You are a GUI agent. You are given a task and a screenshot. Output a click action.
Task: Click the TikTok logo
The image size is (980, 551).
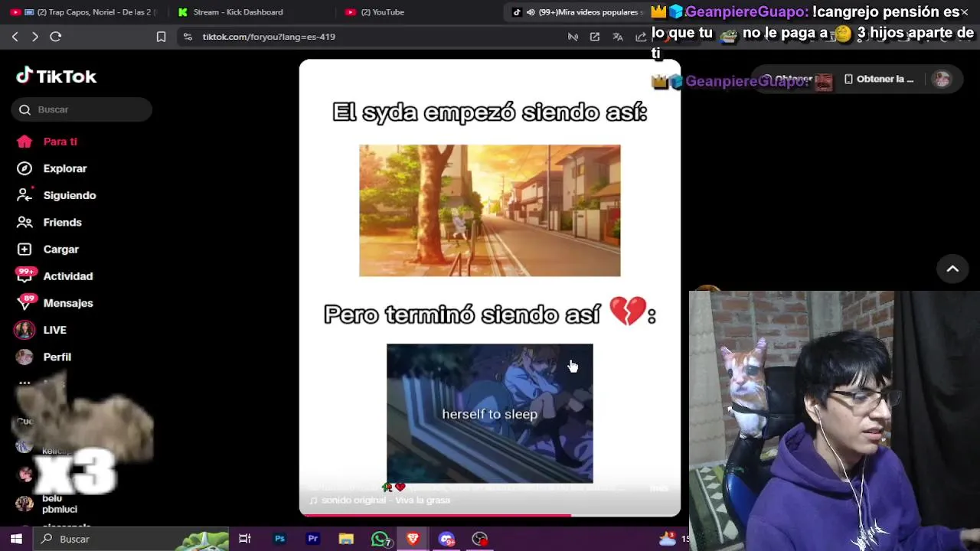point(57,76)
